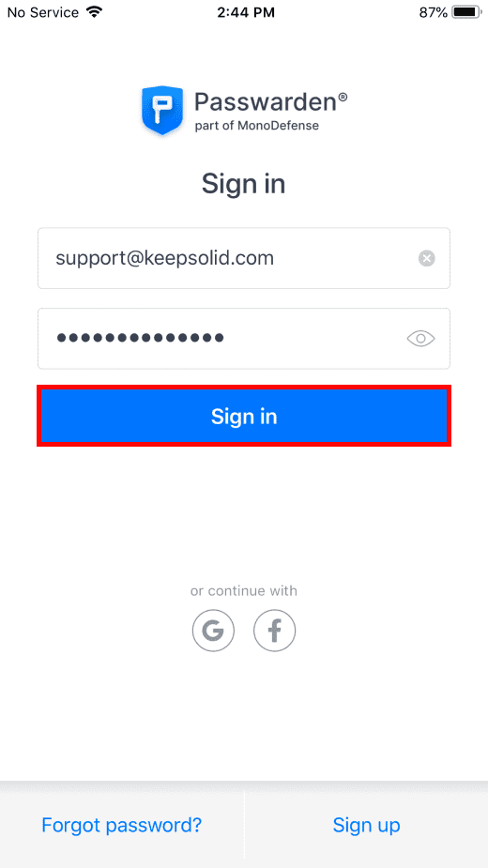Focus the masked password field
Viewport: 488px width, 868px height.
click(244, 338)
